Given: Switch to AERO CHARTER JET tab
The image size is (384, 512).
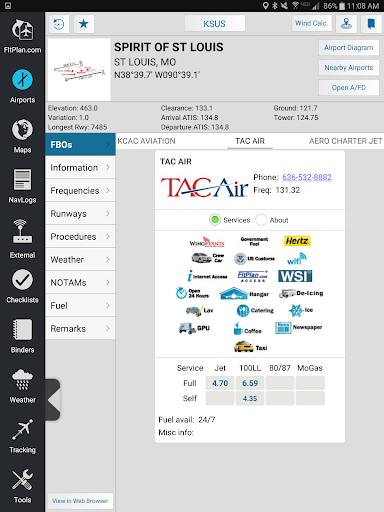Looking at the screenshot, I should tap(345, 141).
